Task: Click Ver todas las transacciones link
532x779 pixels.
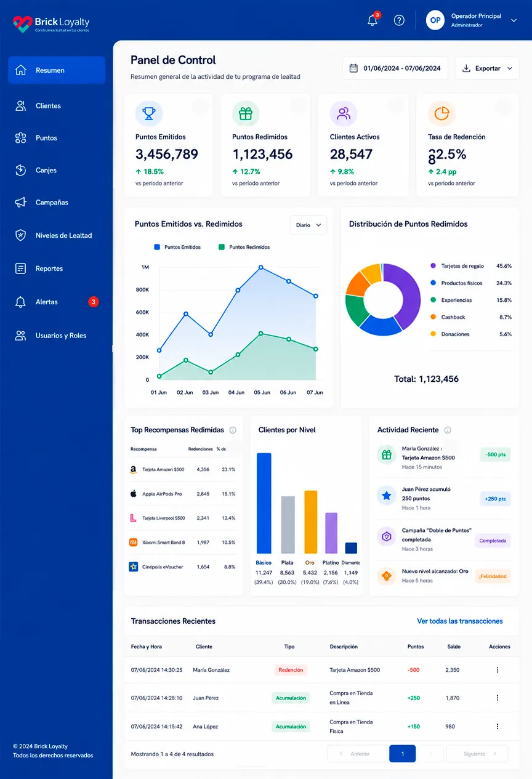Action: tap(460, 621)
